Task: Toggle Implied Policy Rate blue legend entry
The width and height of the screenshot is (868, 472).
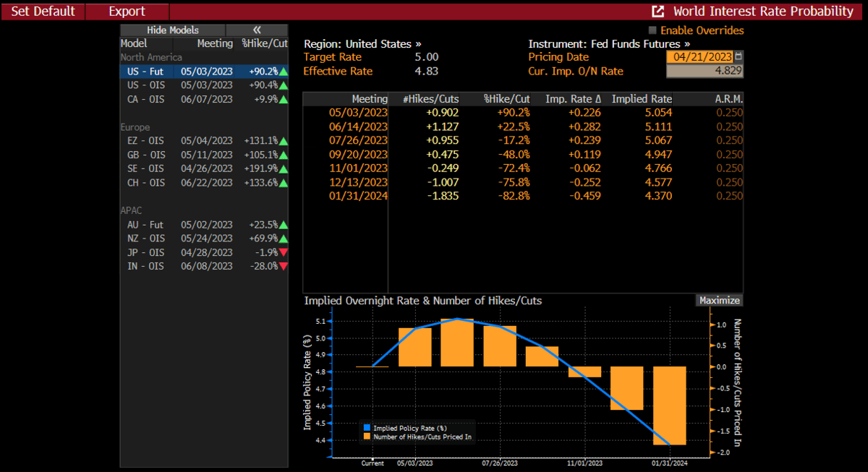Action: [367, 429]
